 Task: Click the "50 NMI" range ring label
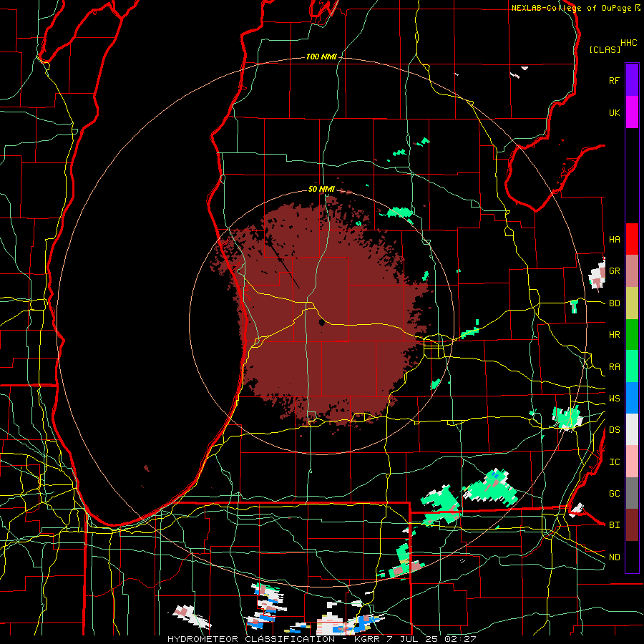tap(321, 190)
